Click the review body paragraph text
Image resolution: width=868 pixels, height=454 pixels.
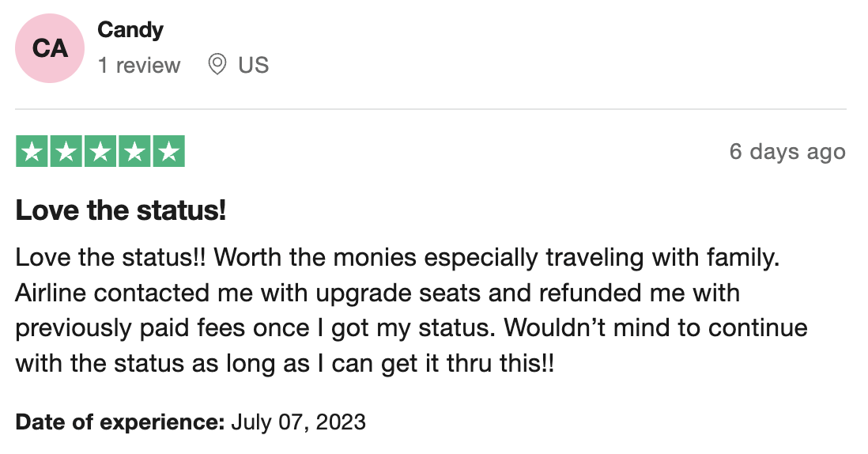click(411, 311)
